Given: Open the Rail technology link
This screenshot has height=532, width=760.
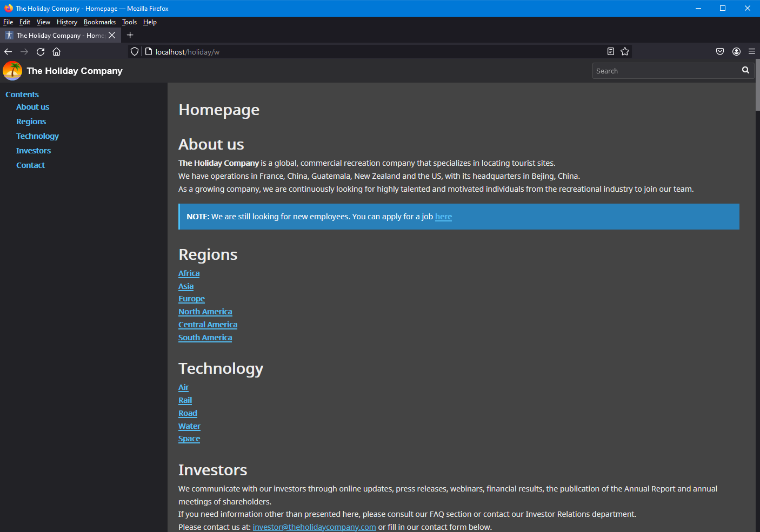Looking at the screenshot, I should [x=185, y=400].
